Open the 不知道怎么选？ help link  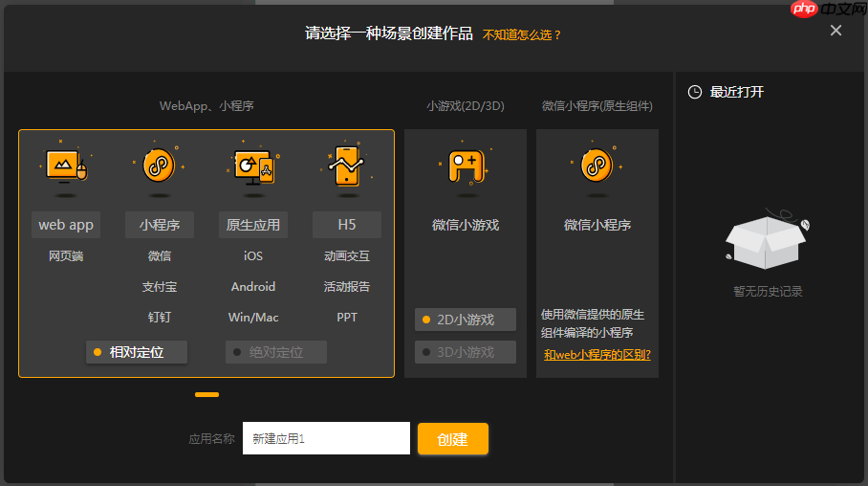click(522, 34)
